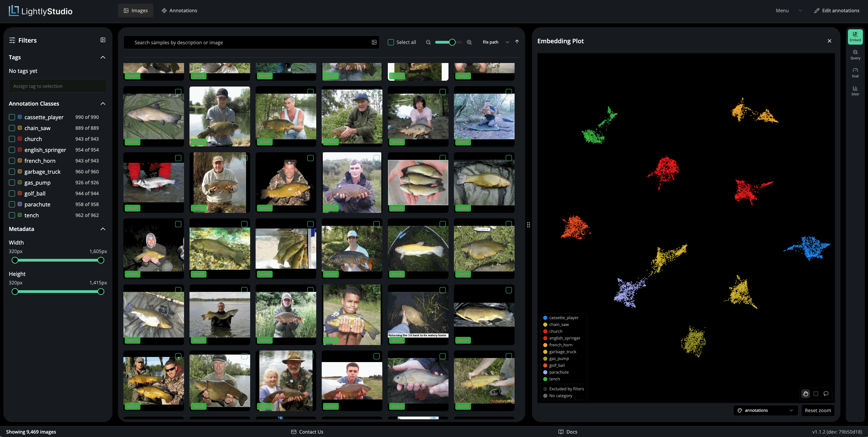Screen dimensions: 868x437
Task: Click the image search icon in search bar
Action: 374,42
